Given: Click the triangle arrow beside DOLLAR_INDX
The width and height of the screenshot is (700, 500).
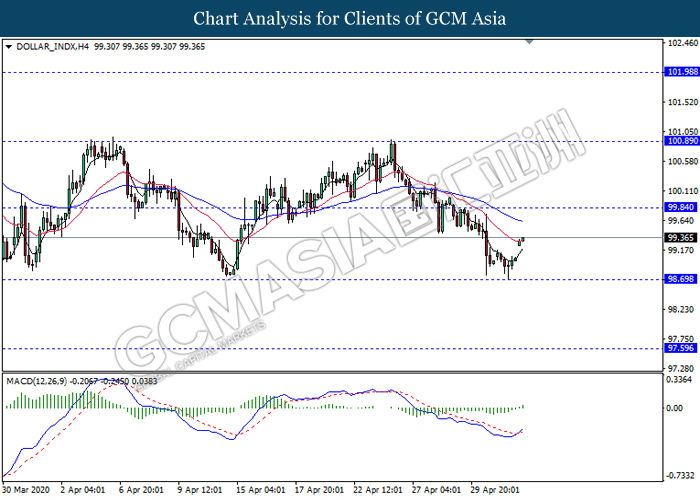Looking at the screenshot, I should click(9, 46).
